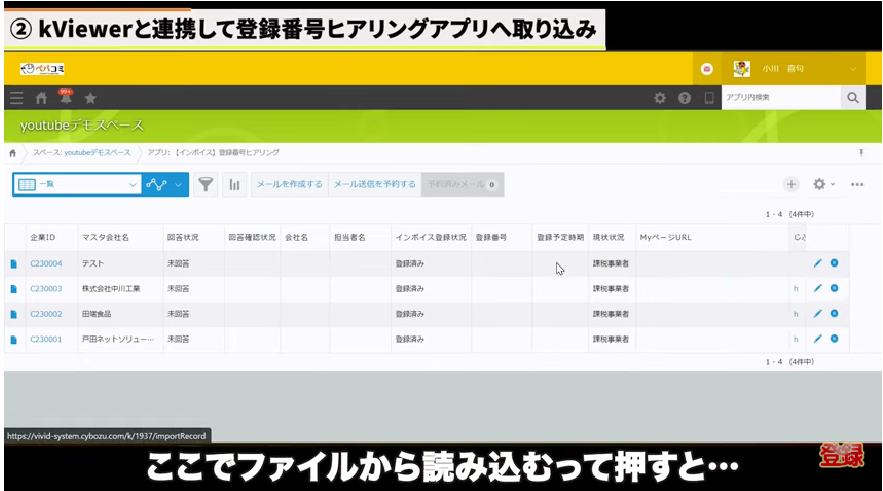Delete the C230001 record

click(835, 338)
